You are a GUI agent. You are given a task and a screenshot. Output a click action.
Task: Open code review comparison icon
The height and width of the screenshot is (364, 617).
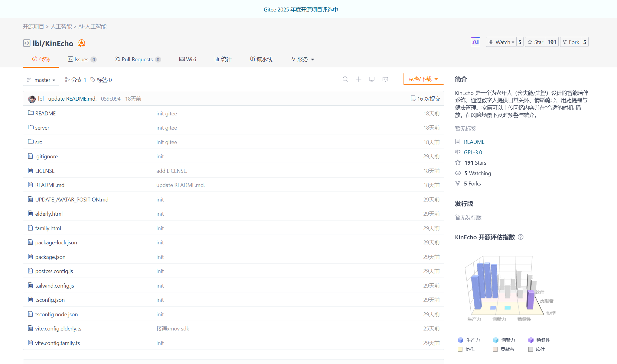tap(385, 79)
